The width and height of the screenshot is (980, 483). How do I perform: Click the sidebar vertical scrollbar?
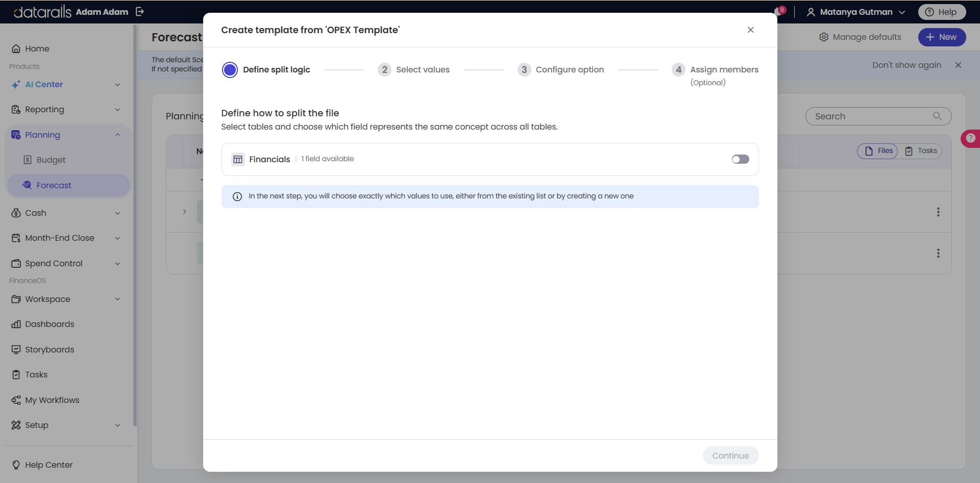tap(135, 224)
